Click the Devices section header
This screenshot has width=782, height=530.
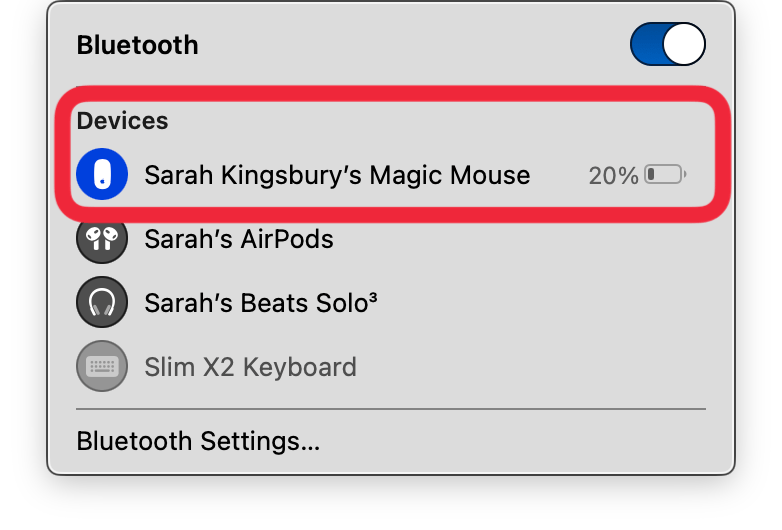click(x=122, y=121)
